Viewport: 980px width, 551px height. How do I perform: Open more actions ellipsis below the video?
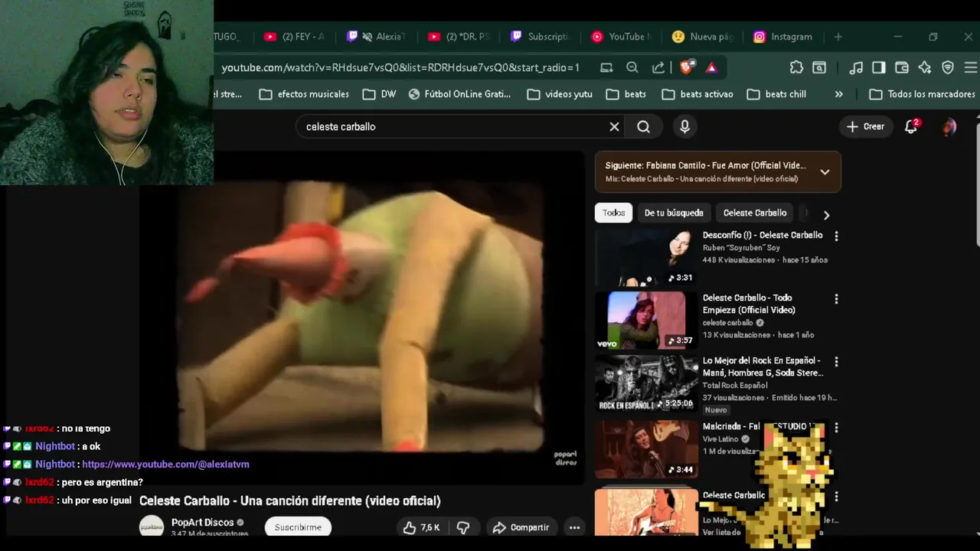[x=574, y=527]
